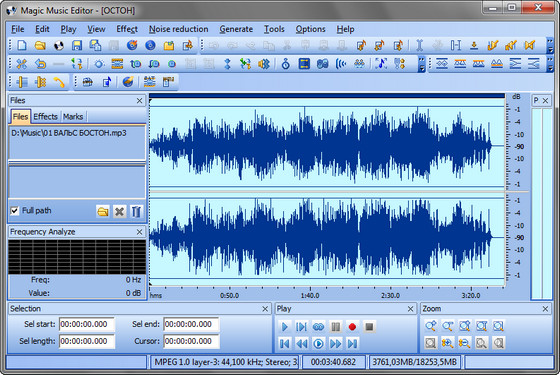The image size is (560, 375).
Task: Start playback with the Play button
Action: click(285, 326)
